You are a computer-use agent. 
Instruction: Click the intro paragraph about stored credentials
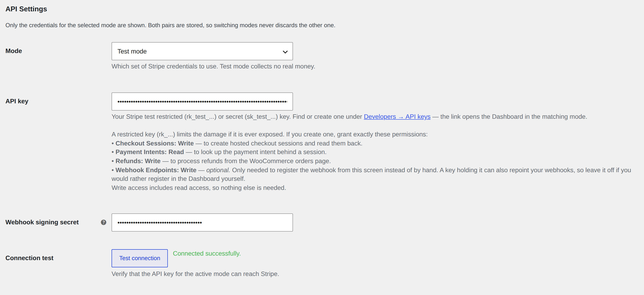[x=170, y=25]
